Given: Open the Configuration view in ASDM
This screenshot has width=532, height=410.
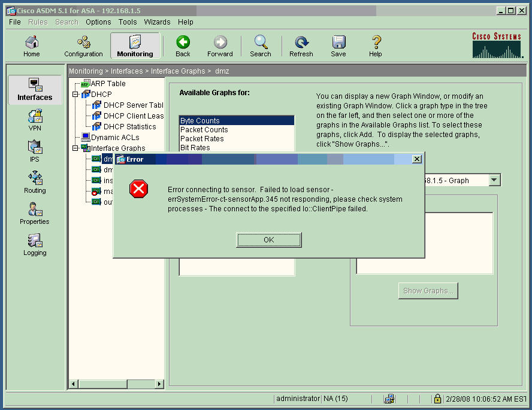Looking at the screenshot, I should tap(83, 45).
